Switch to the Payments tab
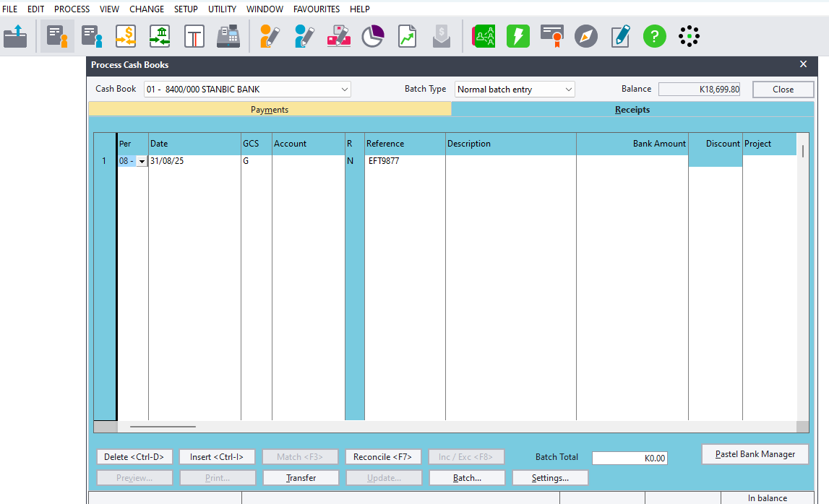829x504 pixels. (x=270, y=109)
